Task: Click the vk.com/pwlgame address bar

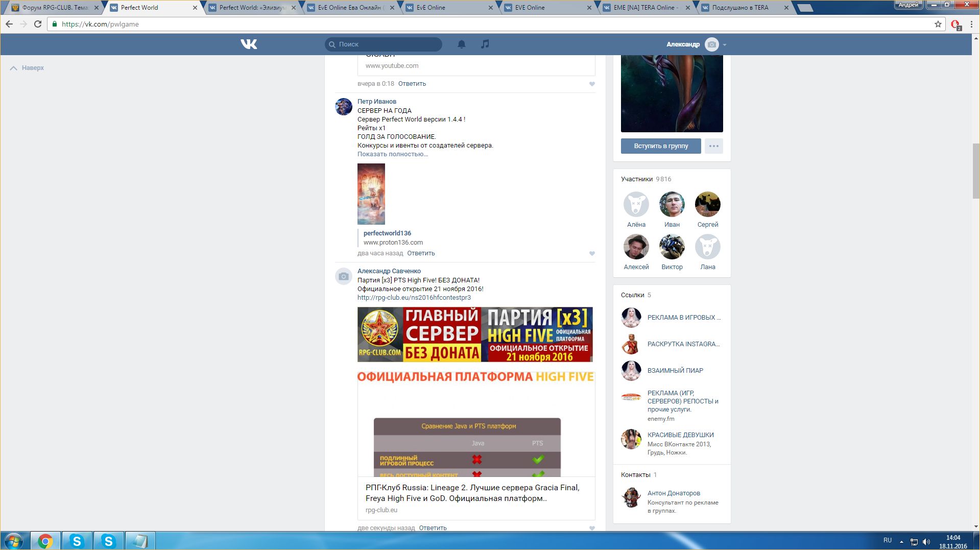Action: click(495, 24)
